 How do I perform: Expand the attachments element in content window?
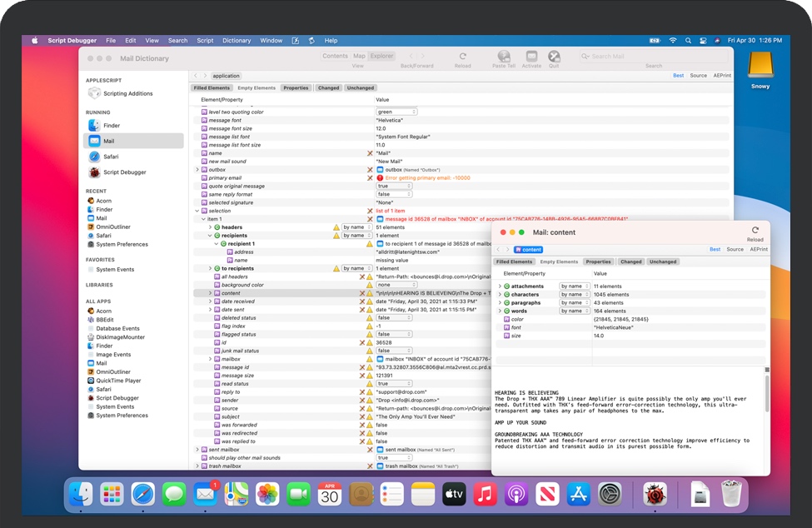click(x=500, y=286)
